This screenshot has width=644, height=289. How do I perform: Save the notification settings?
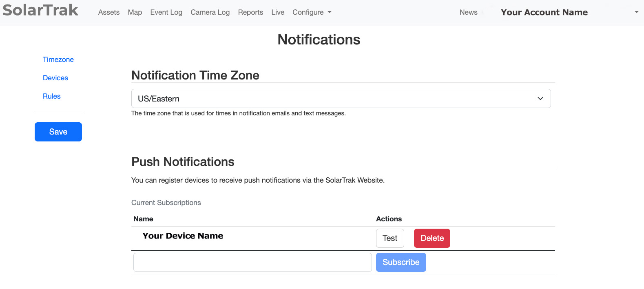58,132
